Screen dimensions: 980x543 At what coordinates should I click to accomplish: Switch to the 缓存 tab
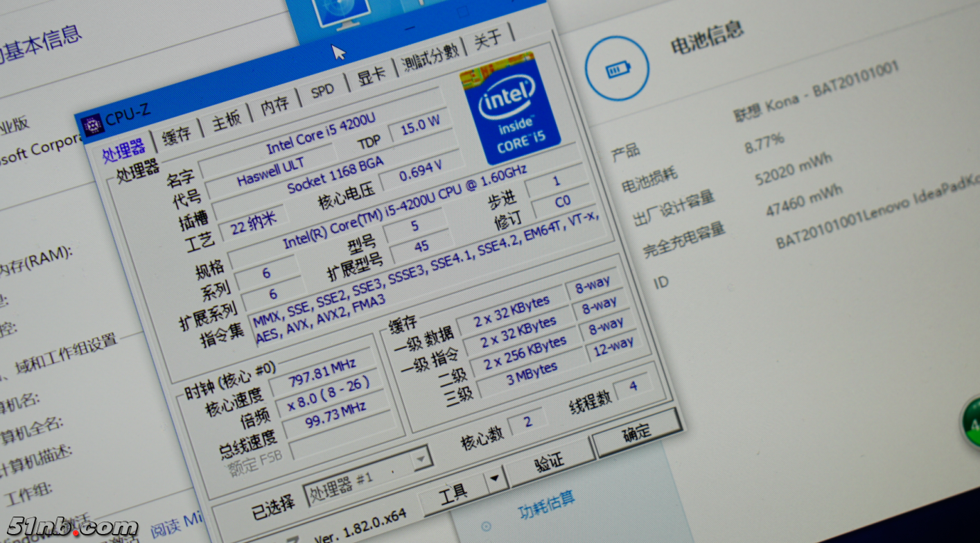177,135
